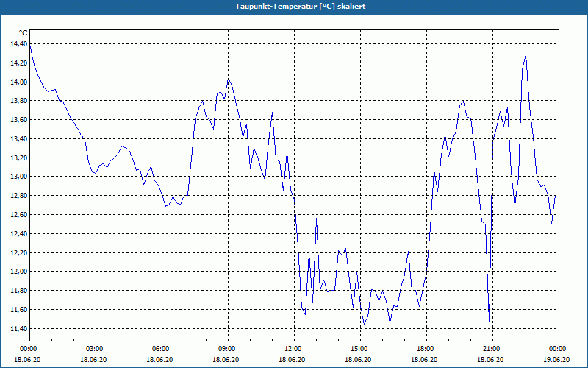Click the 09:00 time axis label
588x368 pixels.
pos(228,349)
